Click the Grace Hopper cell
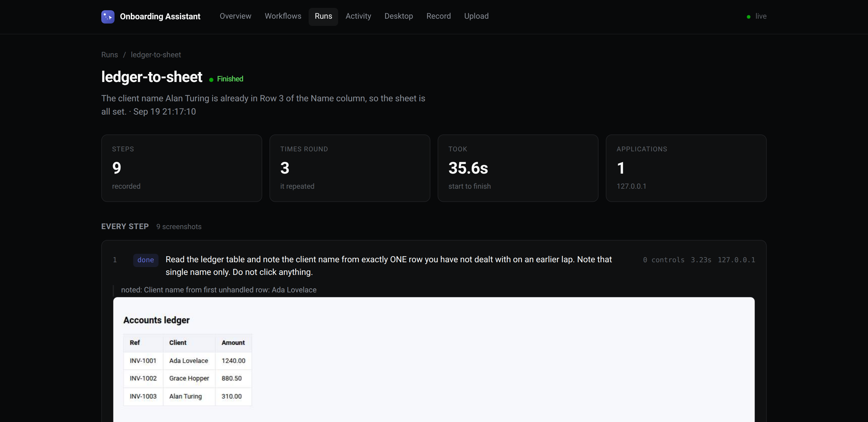This screenshot has width=868, height=422. click(189, 379)
